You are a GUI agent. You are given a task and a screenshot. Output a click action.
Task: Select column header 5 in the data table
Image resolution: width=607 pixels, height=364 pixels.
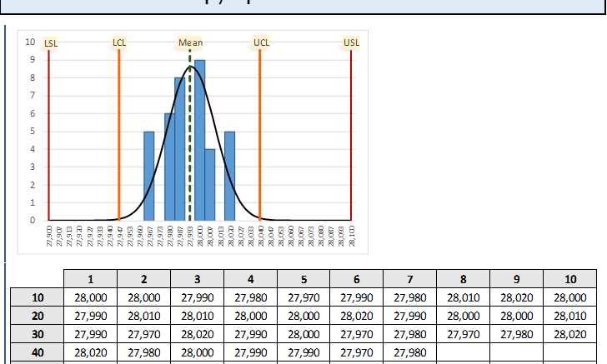(303, 279)
